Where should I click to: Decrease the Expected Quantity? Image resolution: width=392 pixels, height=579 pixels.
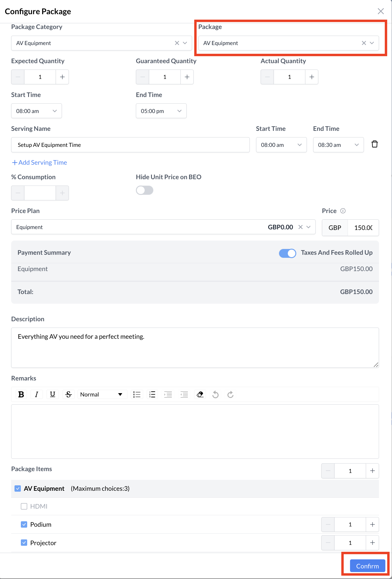coord(18,77)
